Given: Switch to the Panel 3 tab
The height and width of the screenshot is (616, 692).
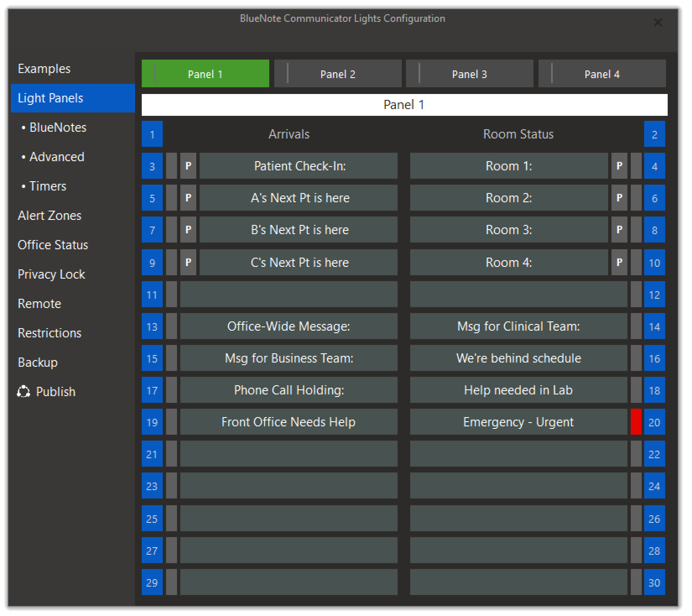Looking at the screenshot, I should click(470, 73).
